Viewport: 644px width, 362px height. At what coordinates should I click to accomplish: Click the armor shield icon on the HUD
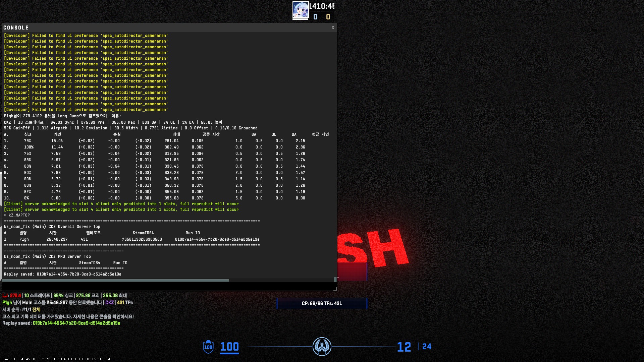tap(208, 347)
